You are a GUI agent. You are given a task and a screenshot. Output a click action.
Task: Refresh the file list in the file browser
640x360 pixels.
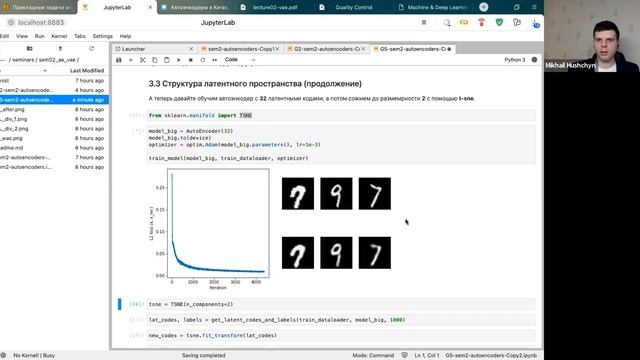91,48
